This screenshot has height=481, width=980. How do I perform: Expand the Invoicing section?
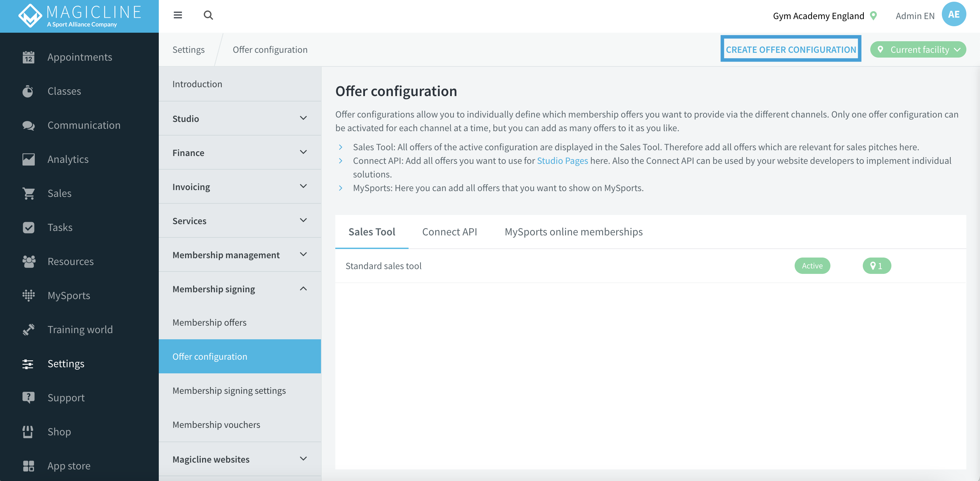(x=240, y=187)
